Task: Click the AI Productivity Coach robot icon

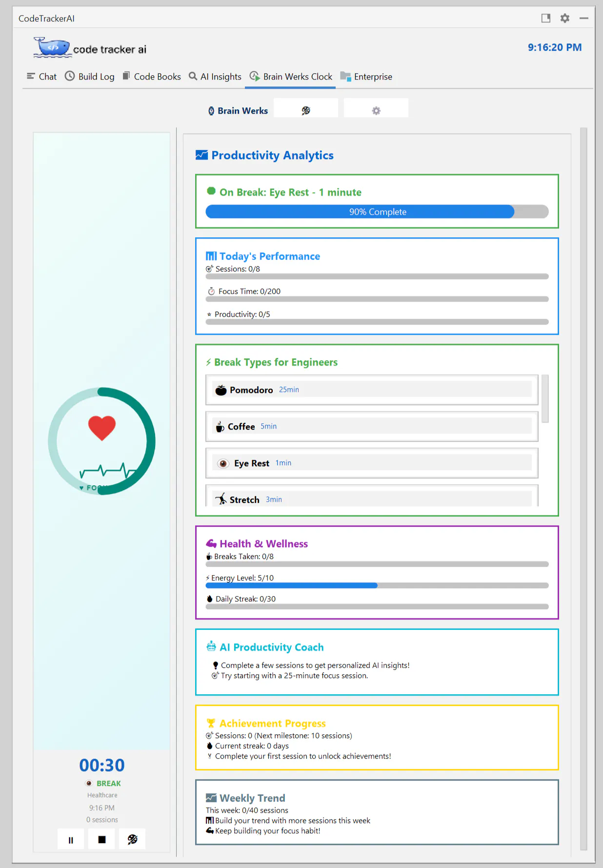Action: pyautogui.click(x=211, y=646)
